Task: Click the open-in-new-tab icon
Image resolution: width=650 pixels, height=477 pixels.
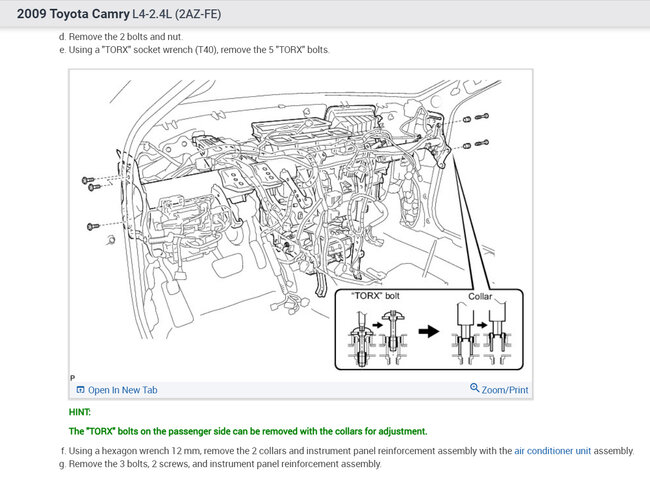Action: 80,390
